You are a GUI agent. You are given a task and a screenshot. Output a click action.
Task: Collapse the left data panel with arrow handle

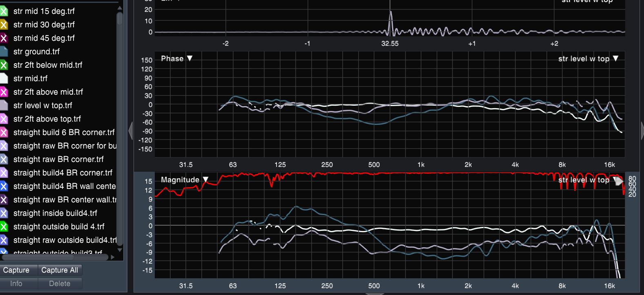pyautogui.click(x=131, y=131)
